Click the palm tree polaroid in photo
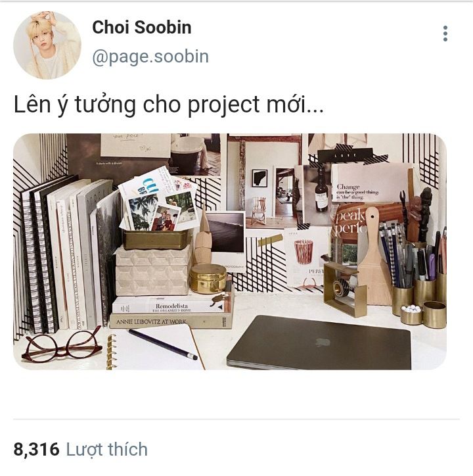Viewport: 473px width, 476px height. pyautogui.click(x=143, y=212)
